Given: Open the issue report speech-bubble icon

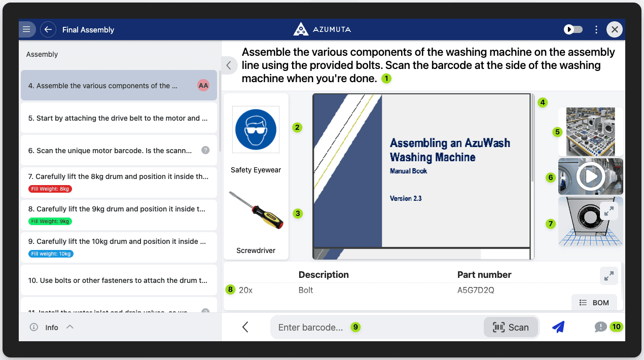Looking at the screenshot, I should point(600,327).
